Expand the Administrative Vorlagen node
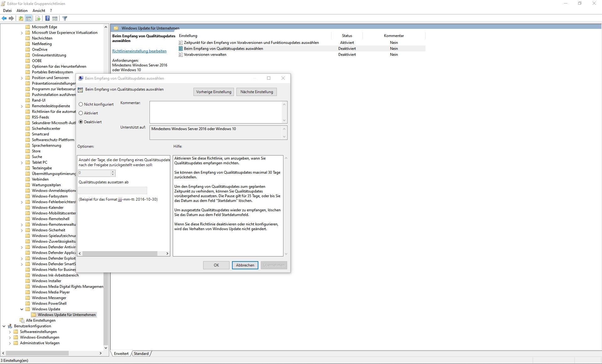Viewport: 602px width, 364px height. (x=10, y=343)
